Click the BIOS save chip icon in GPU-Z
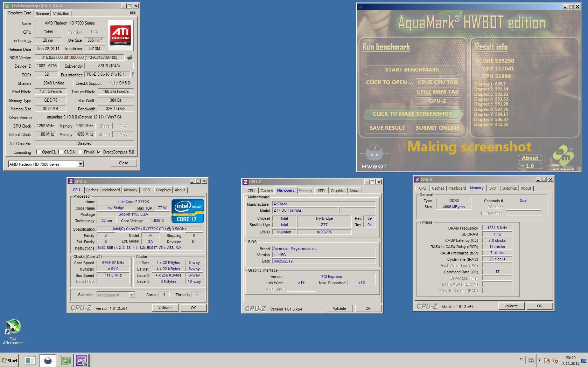The height and width of the screenshot is (368, 588). coord(130,57)
